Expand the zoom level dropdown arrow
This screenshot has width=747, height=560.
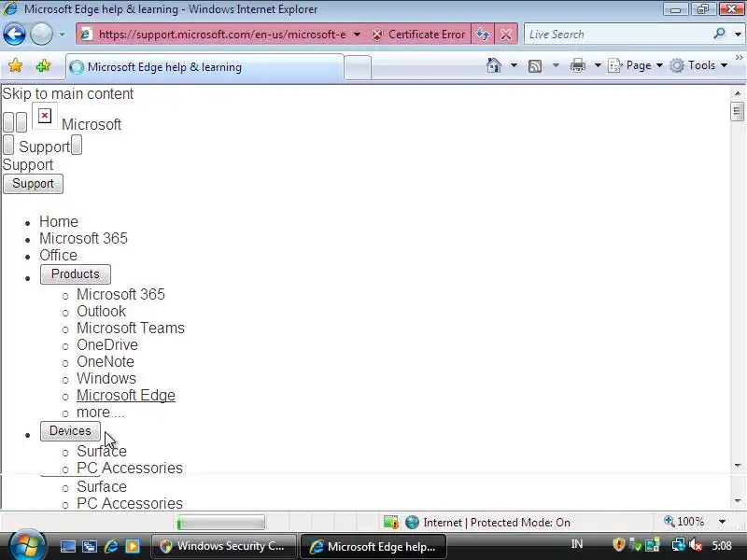coord(722,522)
